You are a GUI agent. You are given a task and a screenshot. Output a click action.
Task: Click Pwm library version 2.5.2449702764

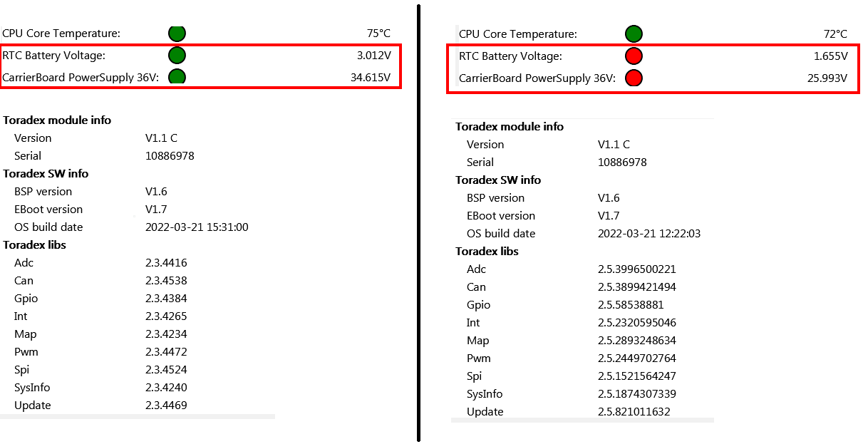pyautogui.click(x=636, y=358)
